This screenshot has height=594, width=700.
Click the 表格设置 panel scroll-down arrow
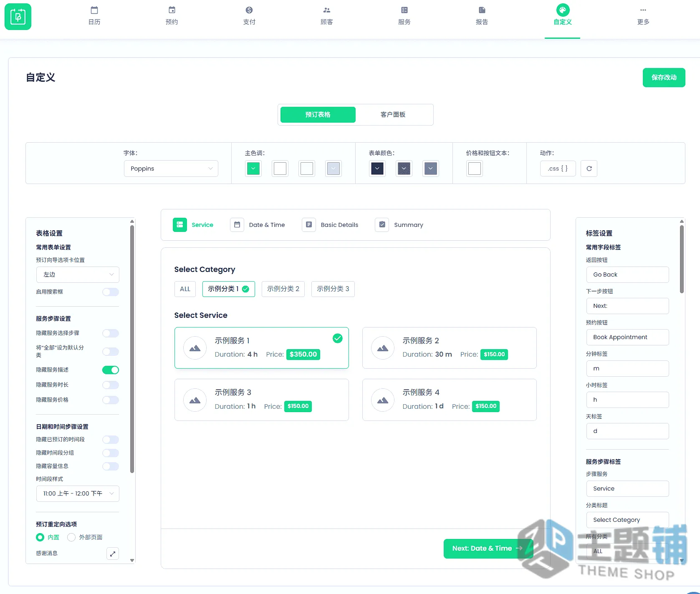[x=132, y=561]
